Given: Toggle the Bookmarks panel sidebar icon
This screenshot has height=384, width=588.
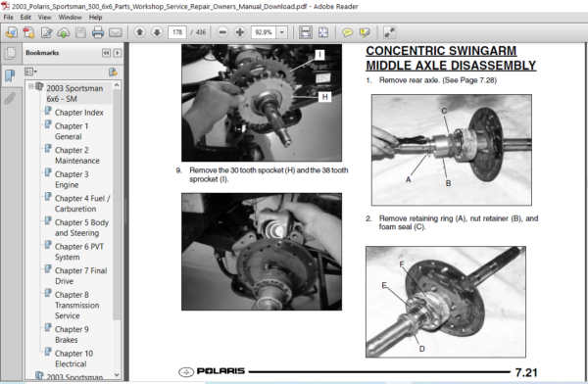Looking at the screenshot, I should 10,75.
